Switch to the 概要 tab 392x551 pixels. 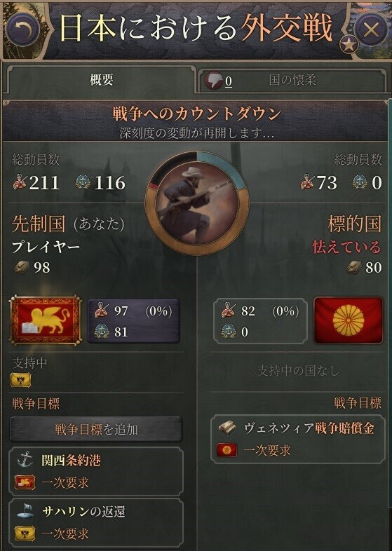pyautogui.click(x=101, y=81)
